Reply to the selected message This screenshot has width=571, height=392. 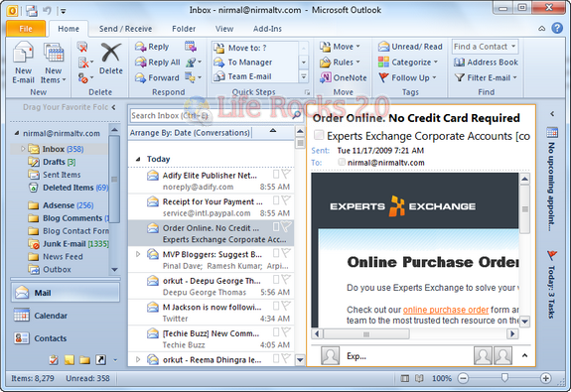click(x=152, y=47)
